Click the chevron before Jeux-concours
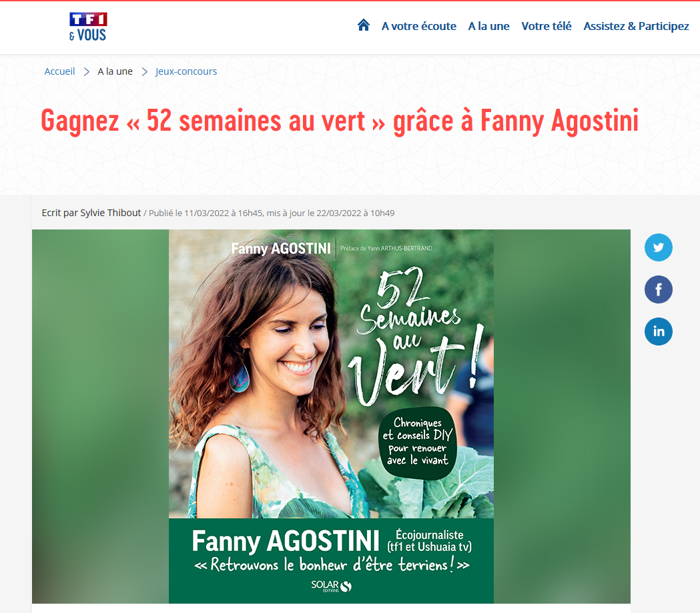Viewport: 700px width, 613px height. [144, 72]
